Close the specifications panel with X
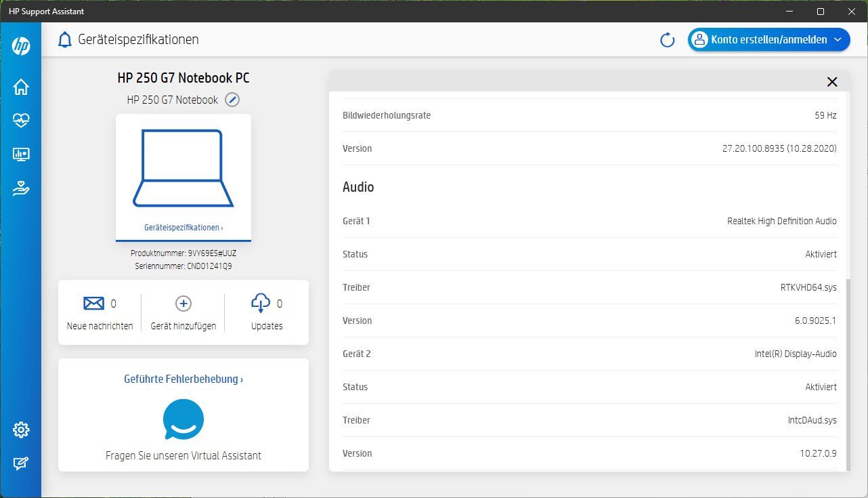The image size is (868, 498). (832, 82)
